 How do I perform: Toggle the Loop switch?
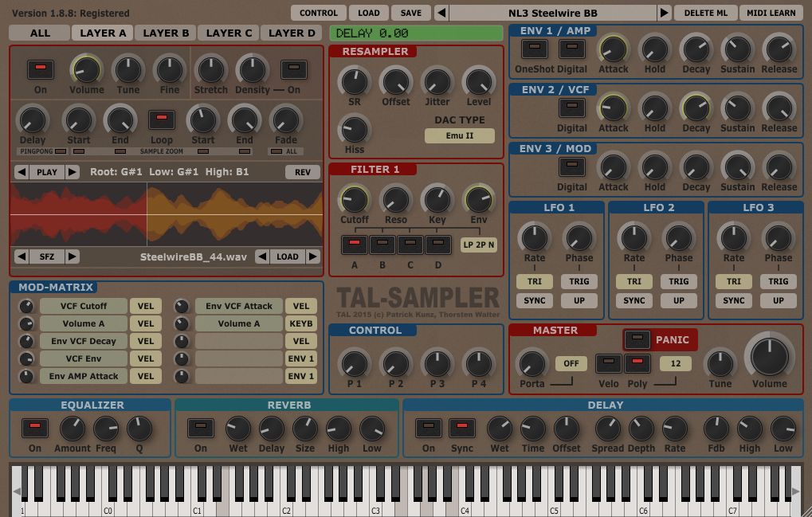162,119
